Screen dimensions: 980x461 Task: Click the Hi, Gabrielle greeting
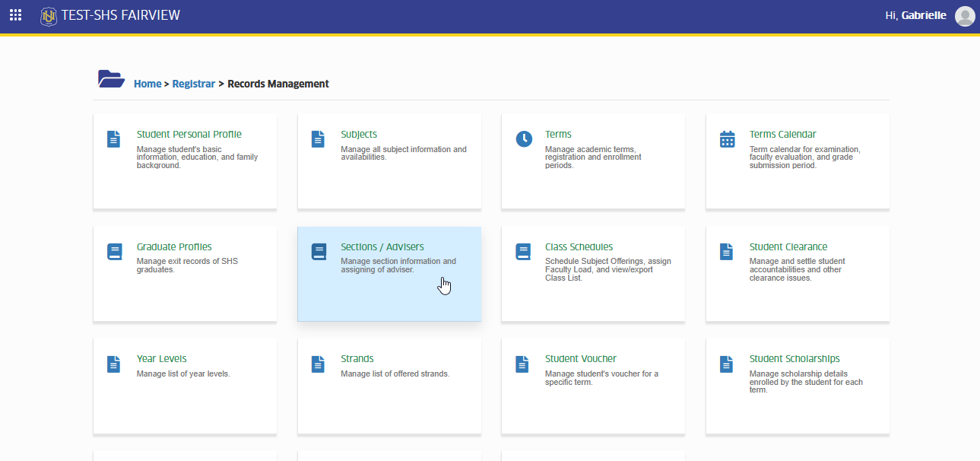click(916, 15)
